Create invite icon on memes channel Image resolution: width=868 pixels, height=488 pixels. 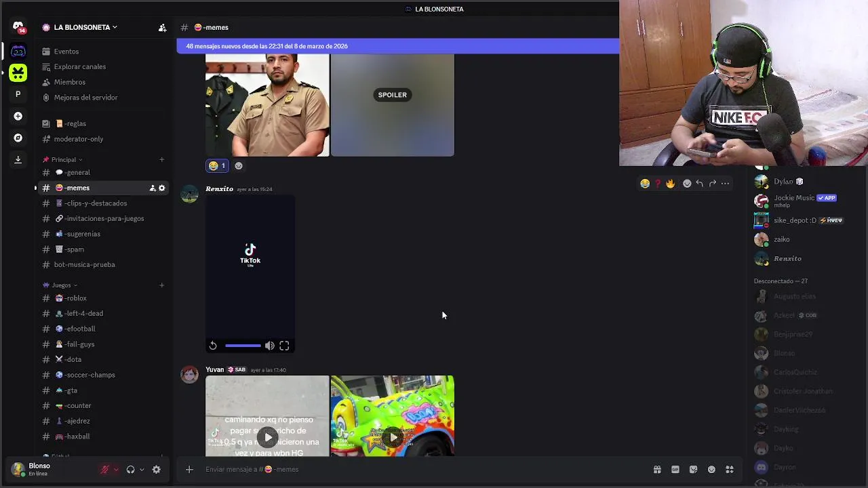coord(153,188)
